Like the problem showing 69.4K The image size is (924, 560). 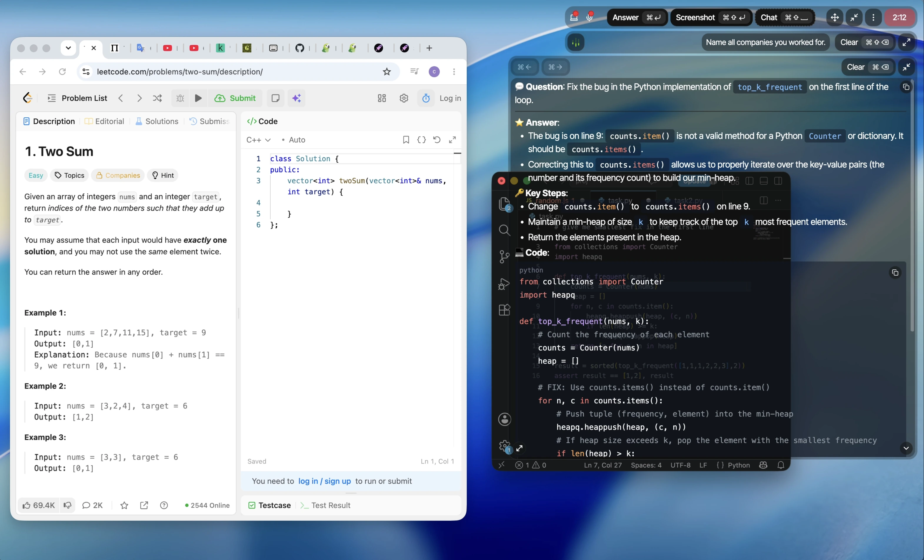tap(39, 505)
